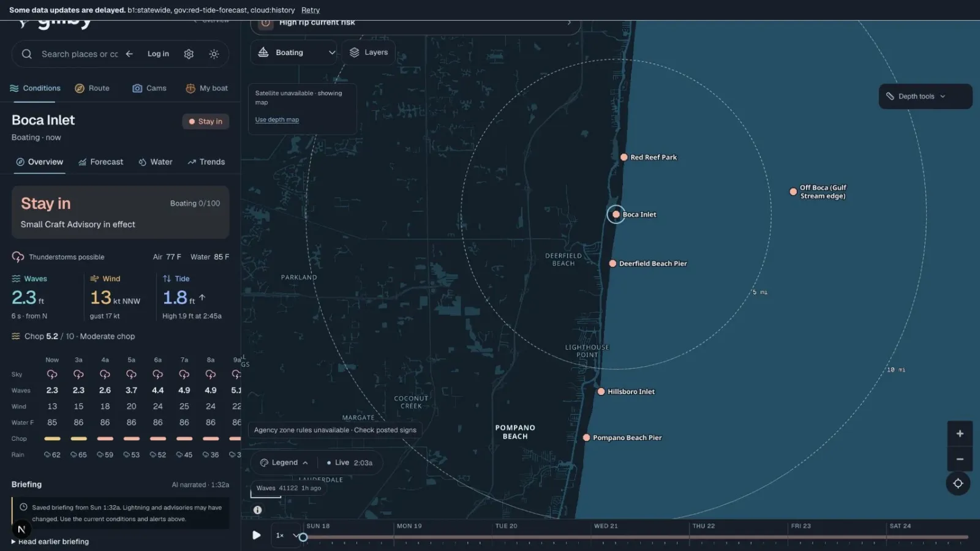Jump to WED 21 on the timeline

pyautogui.click(x=606, y=526)
